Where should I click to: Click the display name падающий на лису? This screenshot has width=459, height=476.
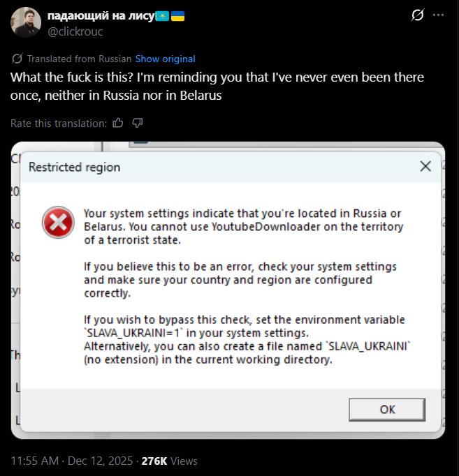tap(101, 16)
